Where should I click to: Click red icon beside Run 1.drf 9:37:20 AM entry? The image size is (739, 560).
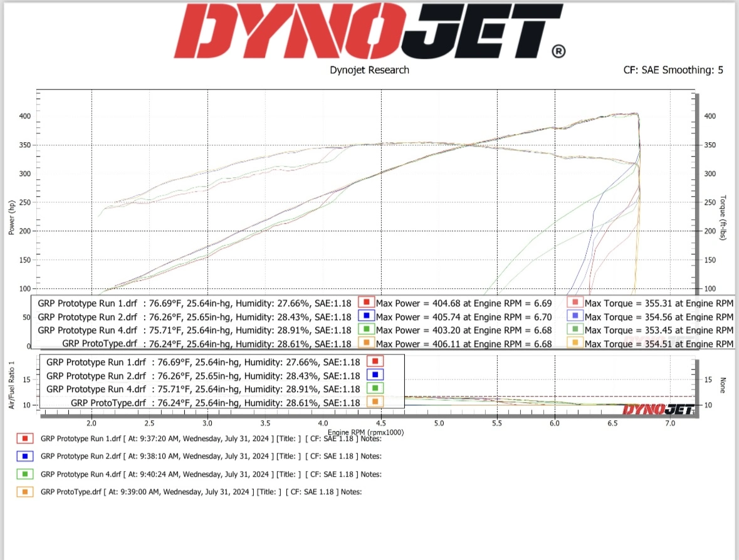25,438
